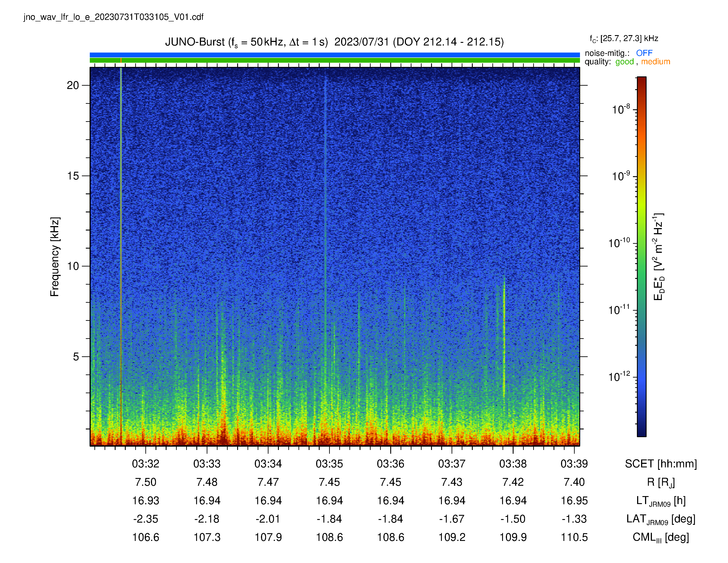Click the 'medium' quality legend text
This screenshot has height=563, width=728.
(655, 62)
